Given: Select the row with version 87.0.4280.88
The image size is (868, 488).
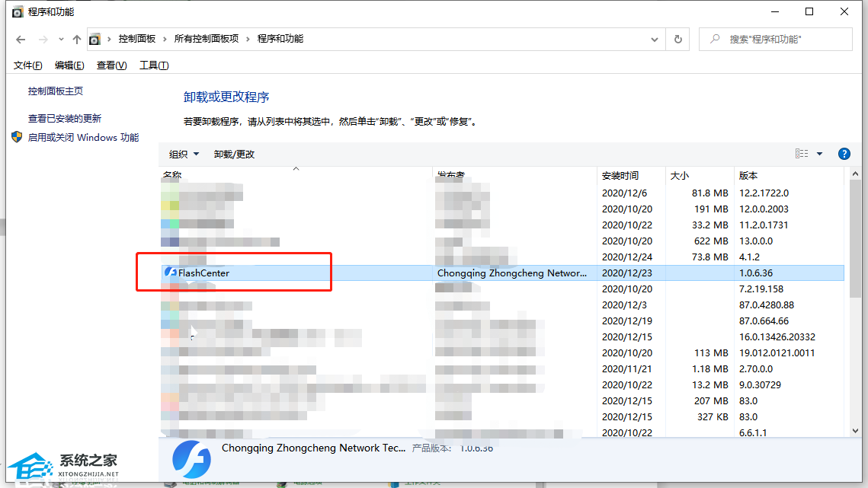Looking at the screenshot, I should tap(502, 305).
